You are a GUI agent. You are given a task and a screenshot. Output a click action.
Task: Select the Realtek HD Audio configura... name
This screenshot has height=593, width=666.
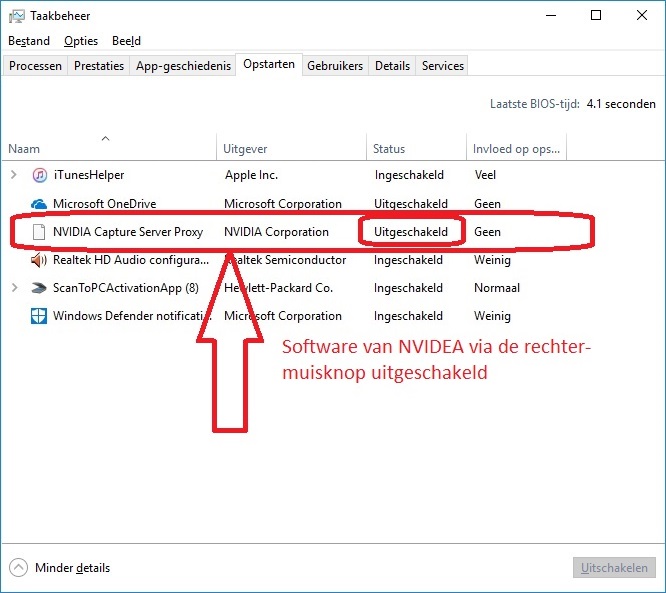(x=131, y=260)
